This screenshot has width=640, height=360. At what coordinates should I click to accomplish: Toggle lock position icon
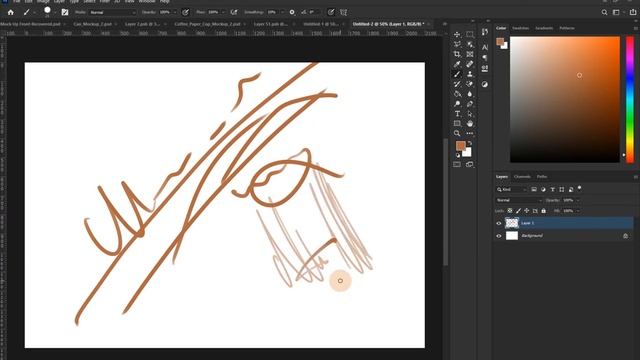(527, 211)
